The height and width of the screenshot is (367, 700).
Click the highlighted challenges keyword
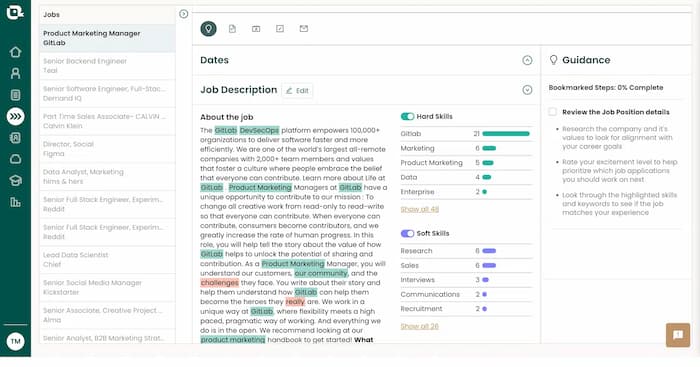(x=219, y=283)
